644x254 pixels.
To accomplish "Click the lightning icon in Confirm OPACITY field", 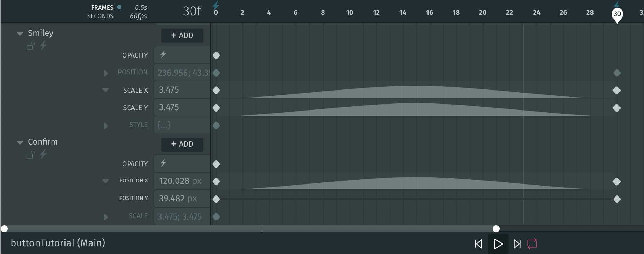I will [x=163, y=163].
